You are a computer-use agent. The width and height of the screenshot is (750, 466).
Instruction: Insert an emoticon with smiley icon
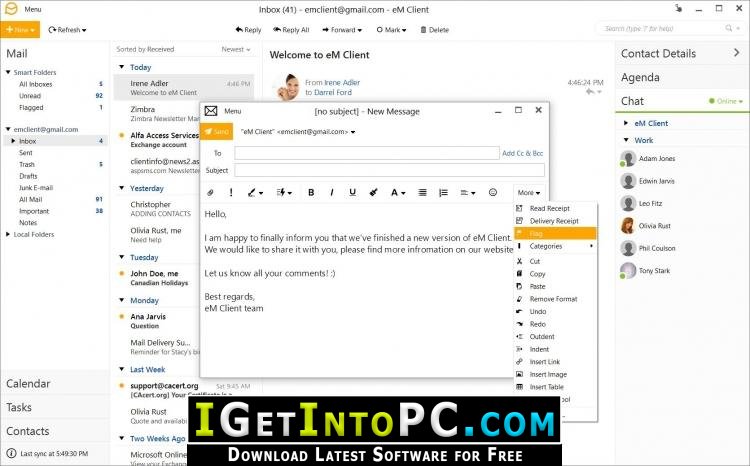(493, 192)
